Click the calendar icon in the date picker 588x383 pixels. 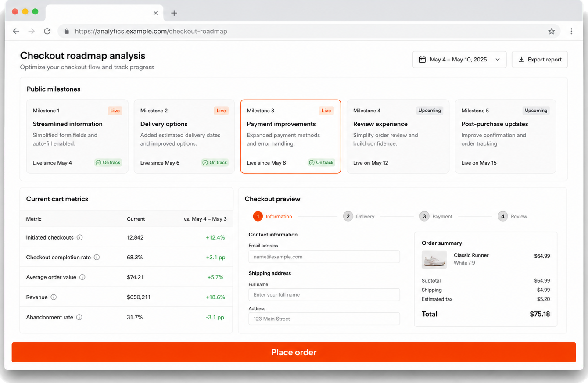(422, 59)
